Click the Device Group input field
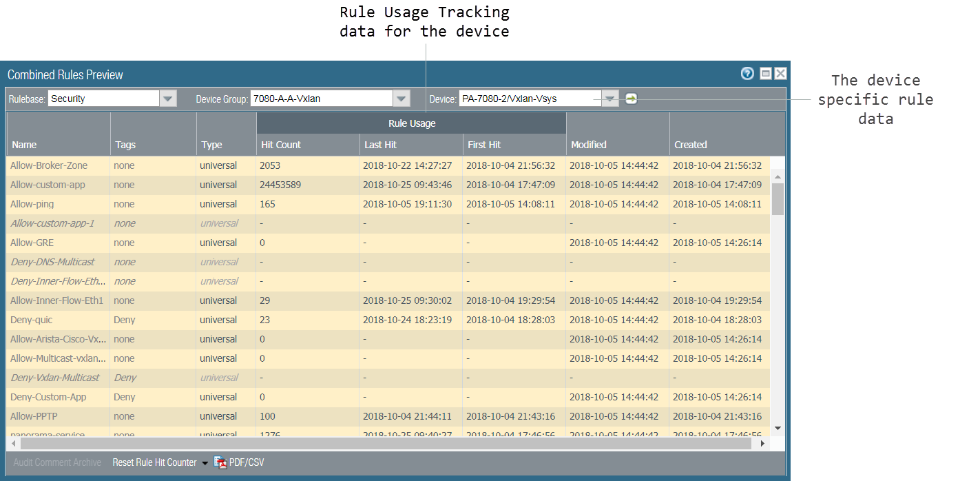 321,99
